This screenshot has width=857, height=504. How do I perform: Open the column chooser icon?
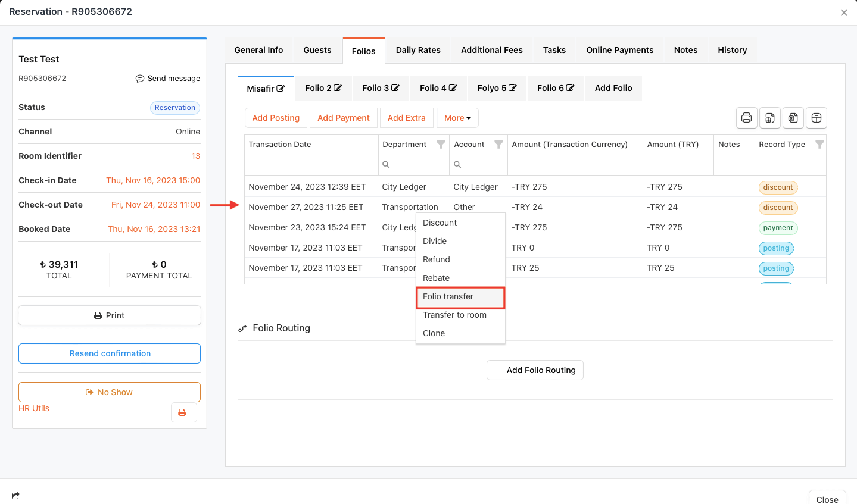pyautogui.click(x=817, y=118)
